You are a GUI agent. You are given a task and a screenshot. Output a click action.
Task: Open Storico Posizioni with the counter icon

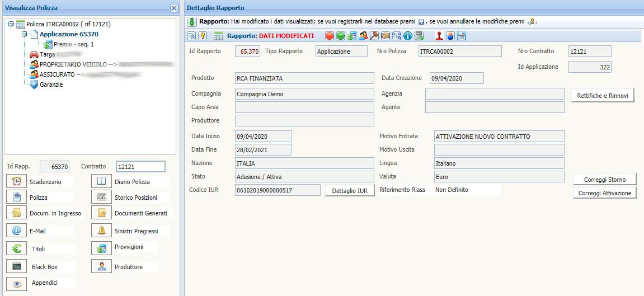[101, 198]
